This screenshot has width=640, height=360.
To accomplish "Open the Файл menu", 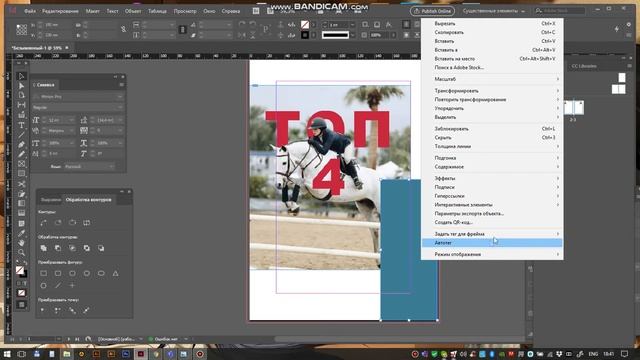I will 30,11.
